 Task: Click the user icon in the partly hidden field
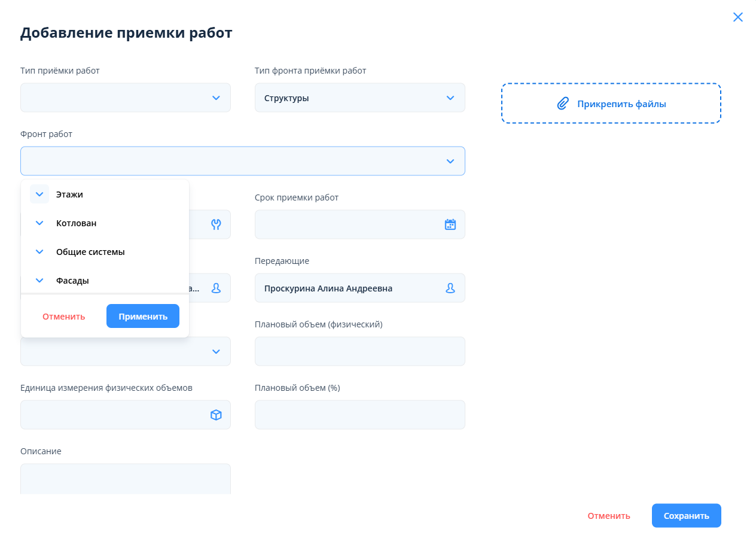216,288
